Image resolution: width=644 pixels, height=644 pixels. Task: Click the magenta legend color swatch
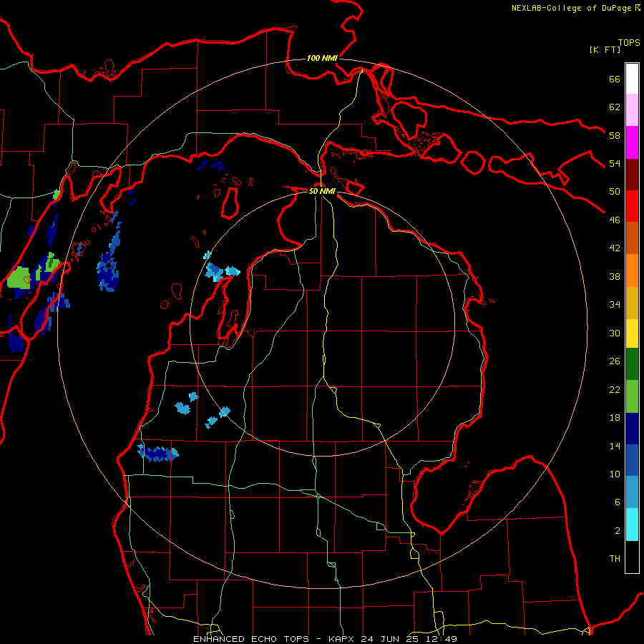click(632, 142)
